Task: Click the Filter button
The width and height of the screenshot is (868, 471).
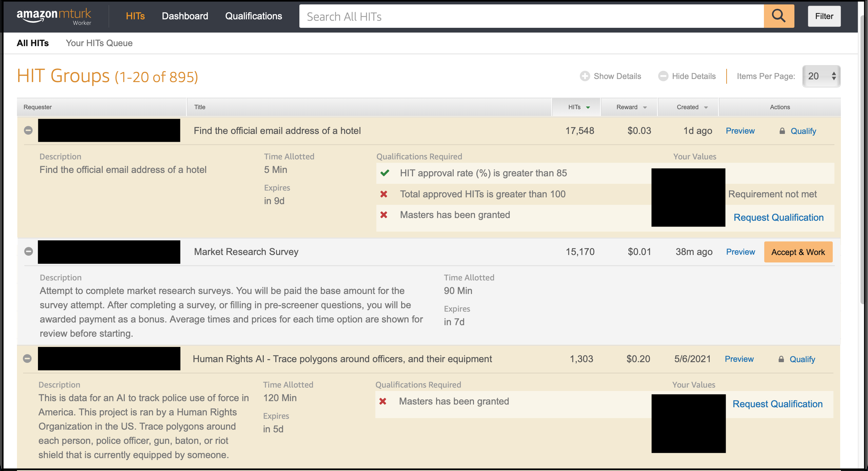Action: [824, 16]
